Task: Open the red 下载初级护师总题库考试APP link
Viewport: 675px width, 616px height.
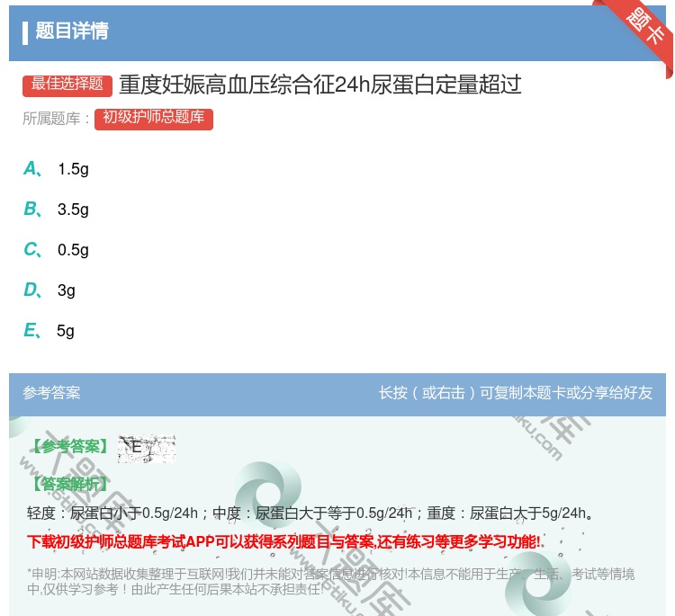Action: tap(283, 541)
